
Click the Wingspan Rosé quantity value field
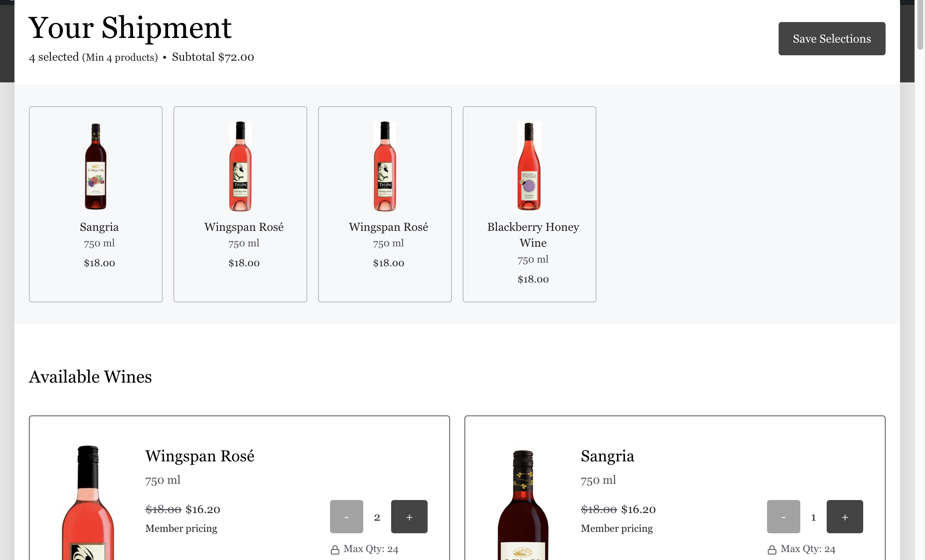pyautogui.click(x=377, y=517)
